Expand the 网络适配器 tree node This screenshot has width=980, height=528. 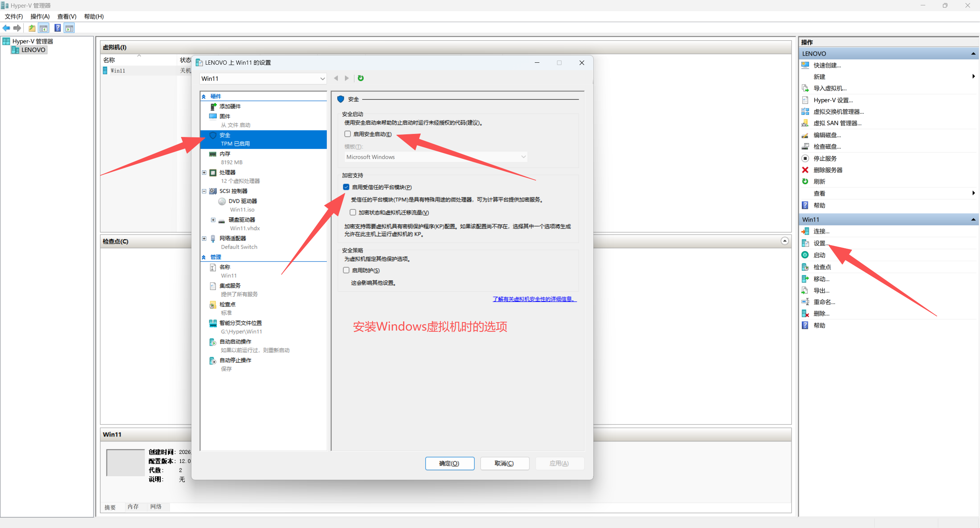[x=204, y=238]
